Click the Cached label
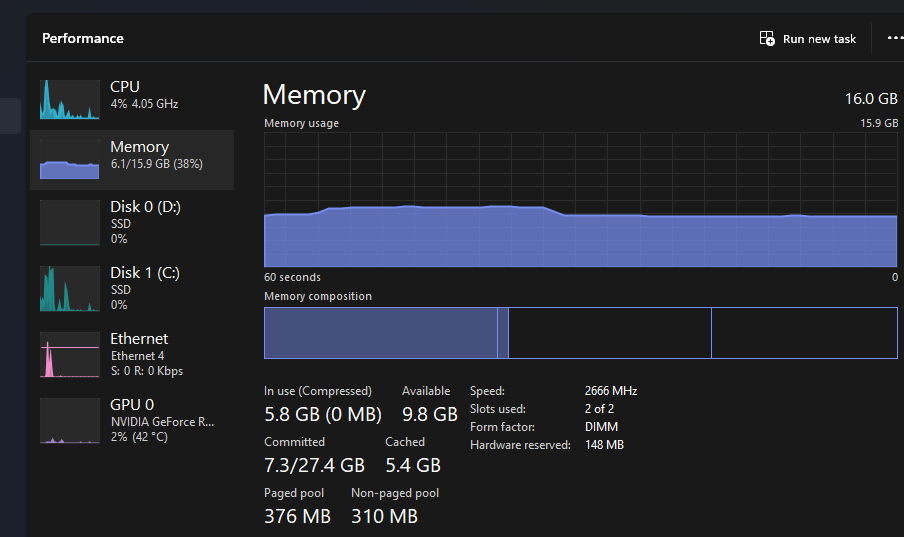This screenshot has width=904, height=537. tap(405, 442)
